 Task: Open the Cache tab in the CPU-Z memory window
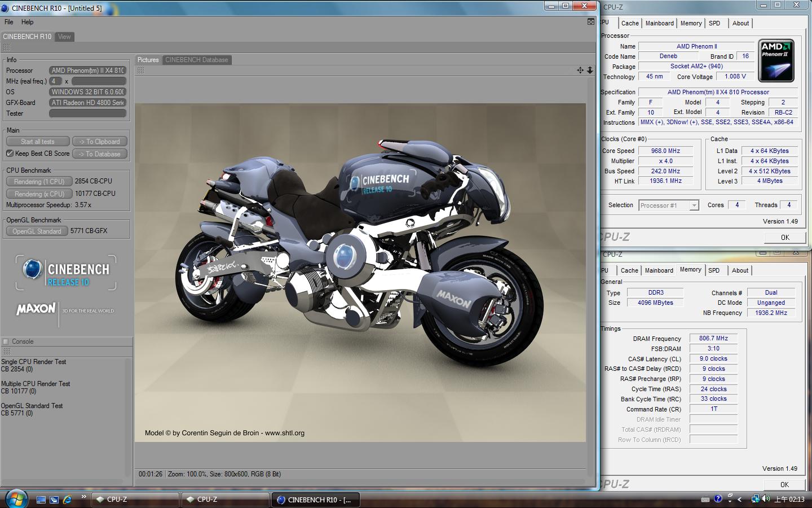629,270
